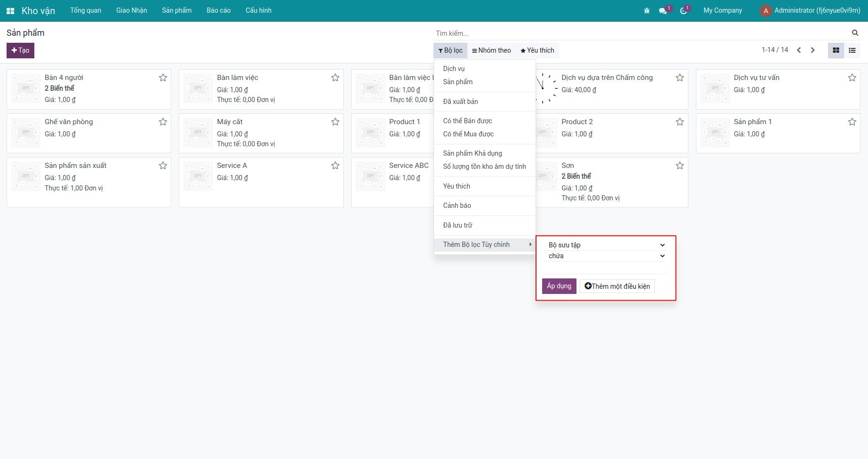Click the search magnifier icon
Viewport: 868px width, 459px height.
click(x=855, y=33)
